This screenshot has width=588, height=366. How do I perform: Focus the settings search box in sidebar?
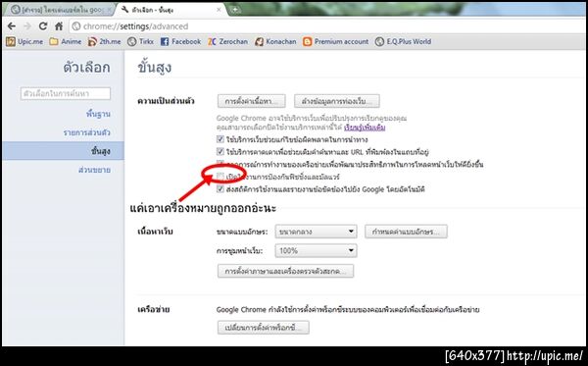(66, 93)
